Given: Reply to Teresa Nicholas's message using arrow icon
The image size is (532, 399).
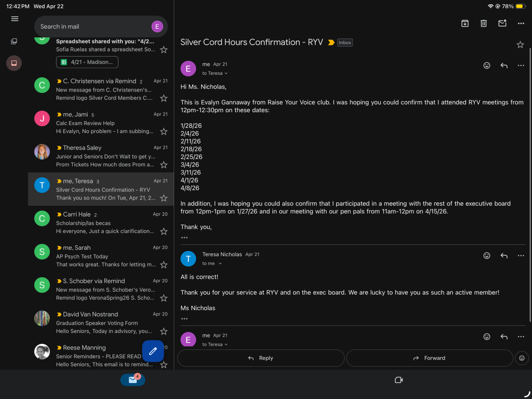Looking at the screenshot, I should click(504, 256).
